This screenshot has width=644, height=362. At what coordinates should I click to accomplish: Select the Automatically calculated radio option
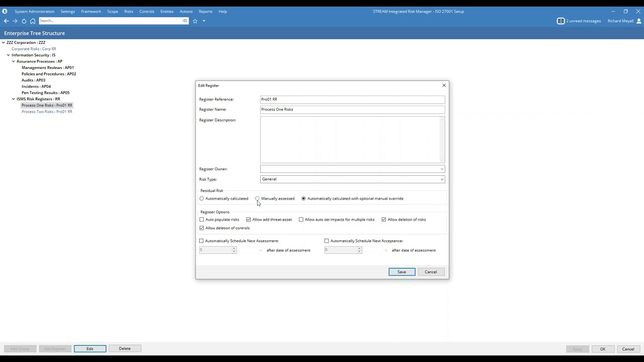tap(202, 199)
